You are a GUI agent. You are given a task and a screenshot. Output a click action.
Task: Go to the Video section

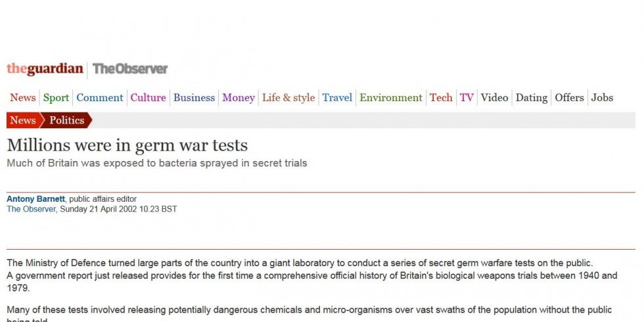coord(494,98)
